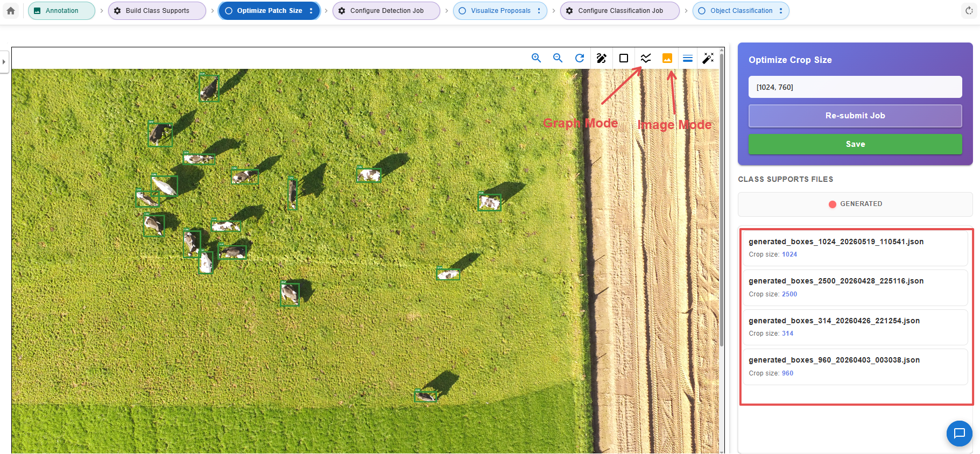This screenshot has height=454, width=980.
Task: Click the crop size value 314
Action: tap(787, 334)
